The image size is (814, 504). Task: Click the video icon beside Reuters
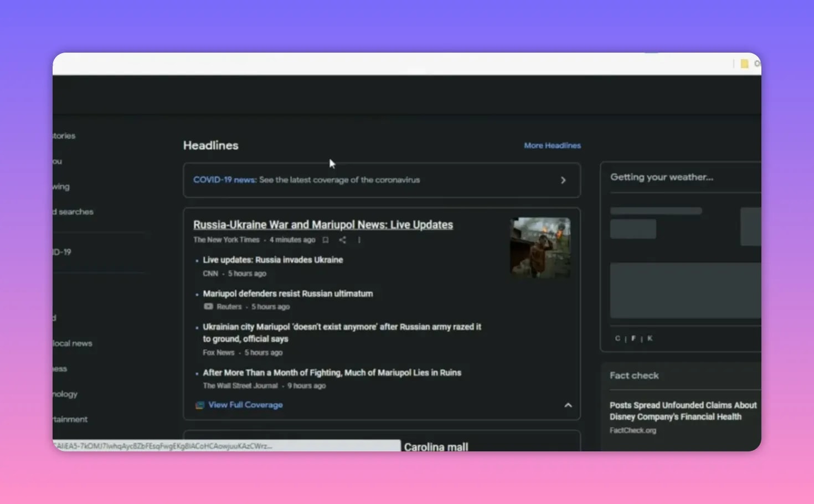pos(208,306)
